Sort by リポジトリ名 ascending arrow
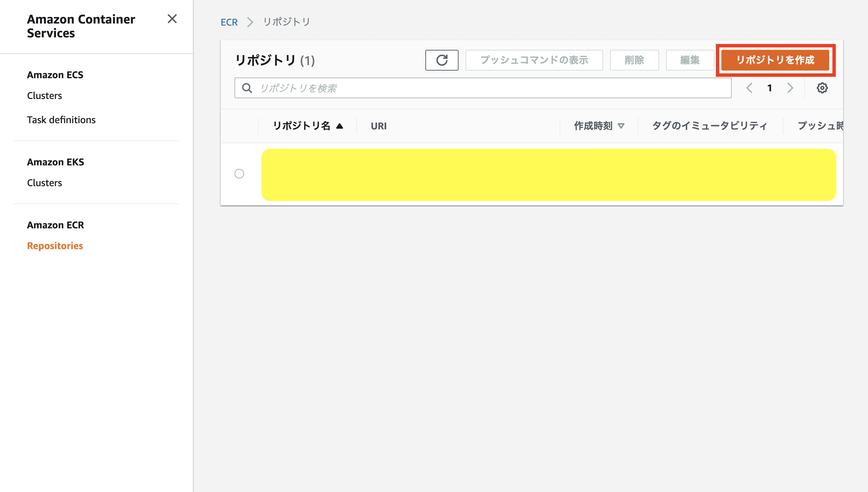The width and height of the screenshot is (868, 492). click(340, 126)
